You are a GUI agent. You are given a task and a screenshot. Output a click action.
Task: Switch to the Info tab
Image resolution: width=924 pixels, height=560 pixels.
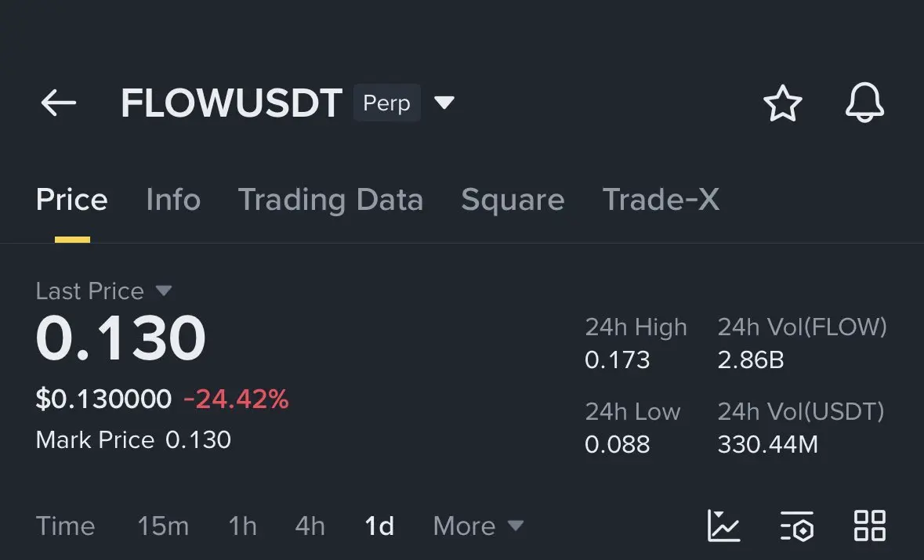173,200
